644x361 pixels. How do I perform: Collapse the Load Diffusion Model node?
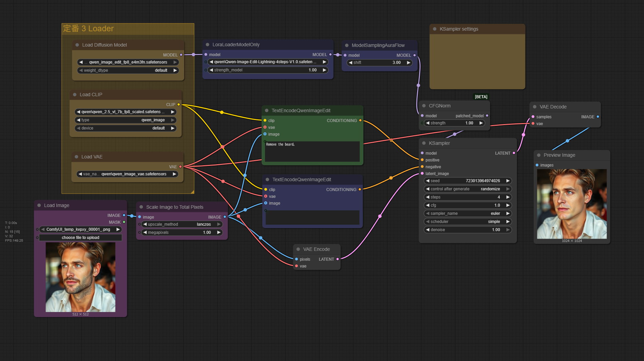[77, 45]
